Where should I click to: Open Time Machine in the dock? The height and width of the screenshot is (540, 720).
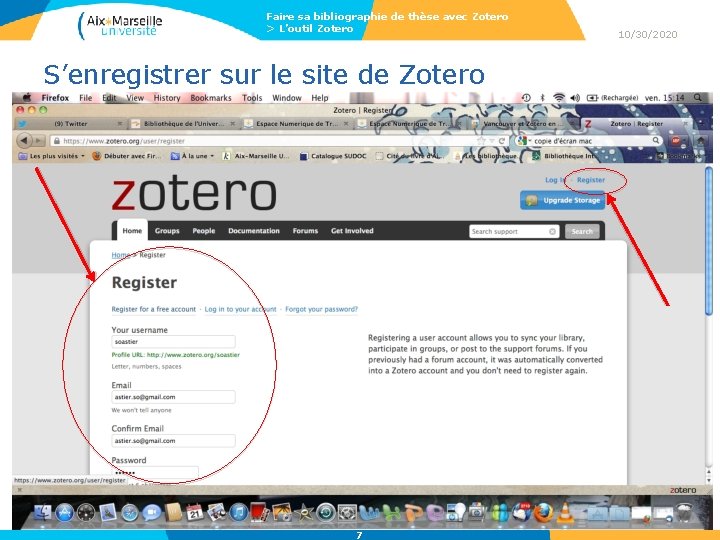pos(326,512)
